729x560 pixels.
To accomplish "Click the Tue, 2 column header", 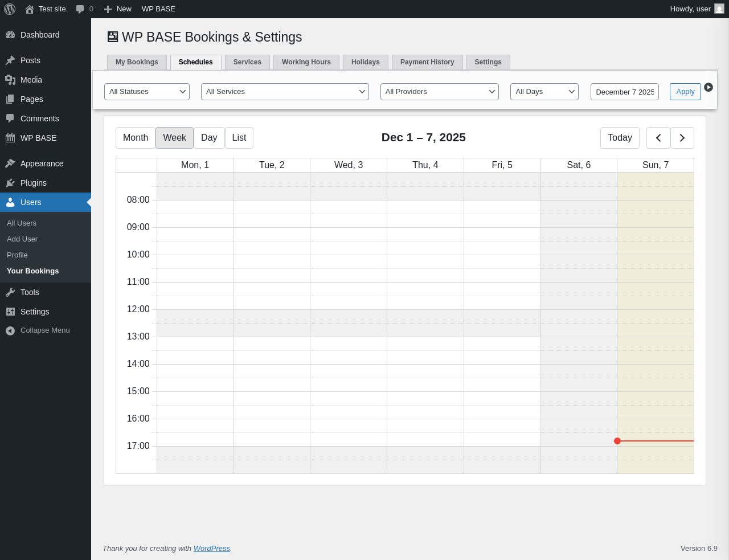I will pos(272,165).
